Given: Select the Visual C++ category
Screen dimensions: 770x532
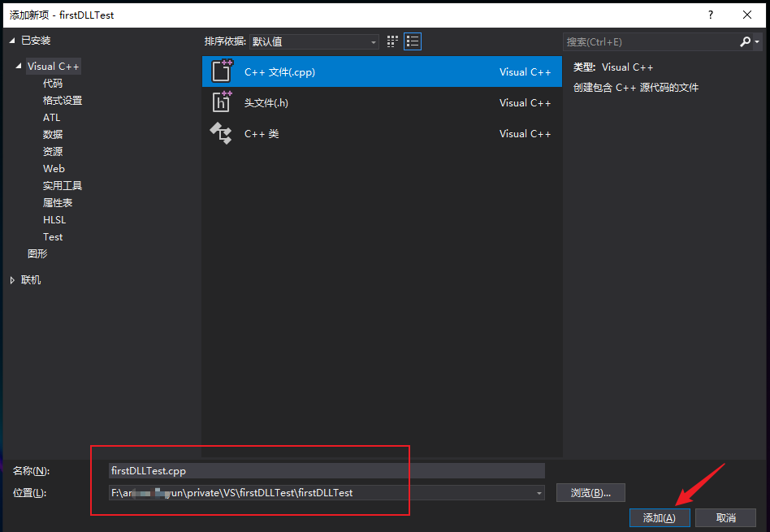Looking at the screenshot, I should (x=53, y=67).
